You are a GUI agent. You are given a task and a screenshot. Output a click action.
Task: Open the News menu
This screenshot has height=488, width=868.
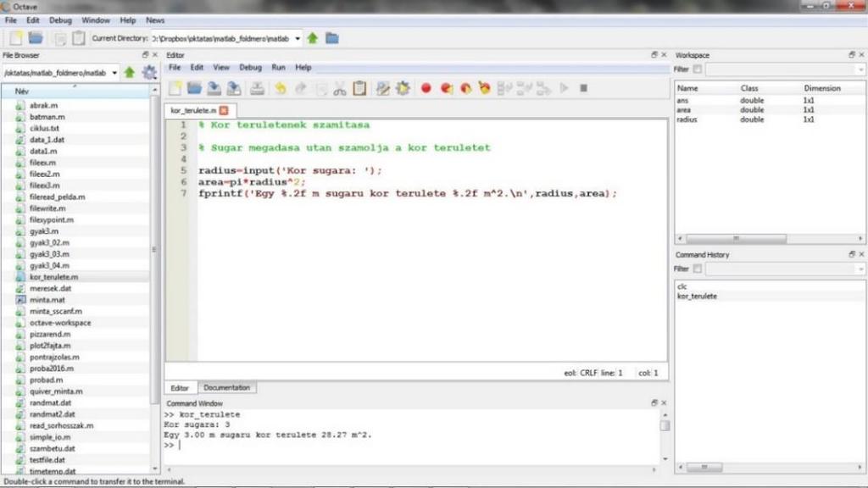[155, 20]
